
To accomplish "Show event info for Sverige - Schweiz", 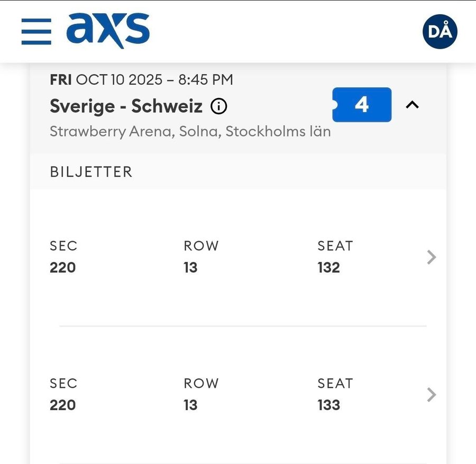I will 218,106.
